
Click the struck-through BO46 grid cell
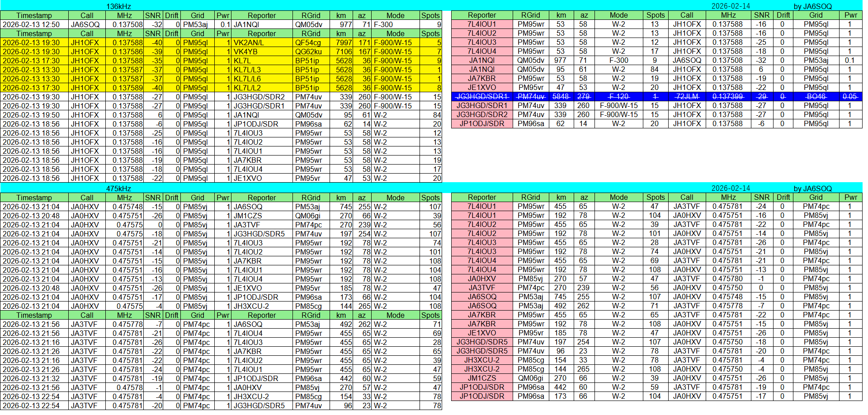[816, 96]
